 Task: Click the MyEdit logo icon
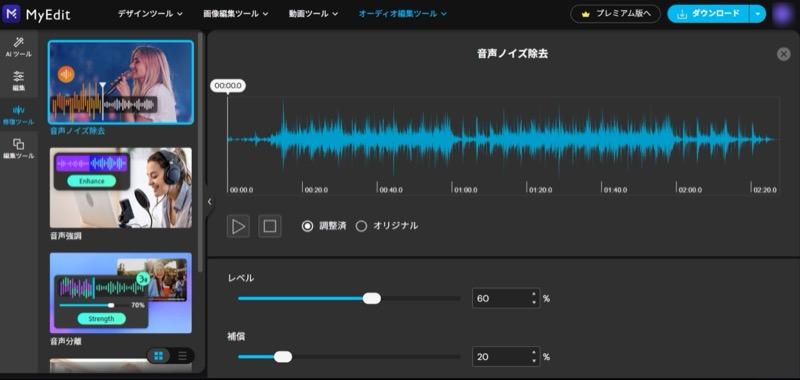click(11, 14)
